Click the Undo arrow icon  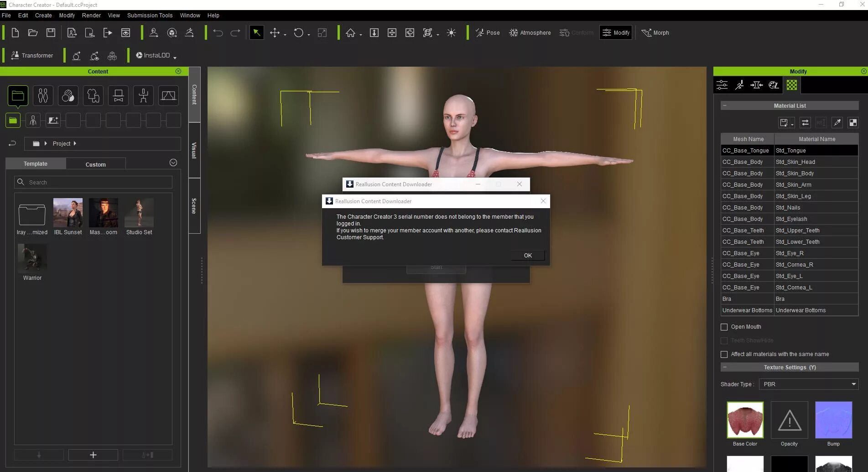pos(218,33)
